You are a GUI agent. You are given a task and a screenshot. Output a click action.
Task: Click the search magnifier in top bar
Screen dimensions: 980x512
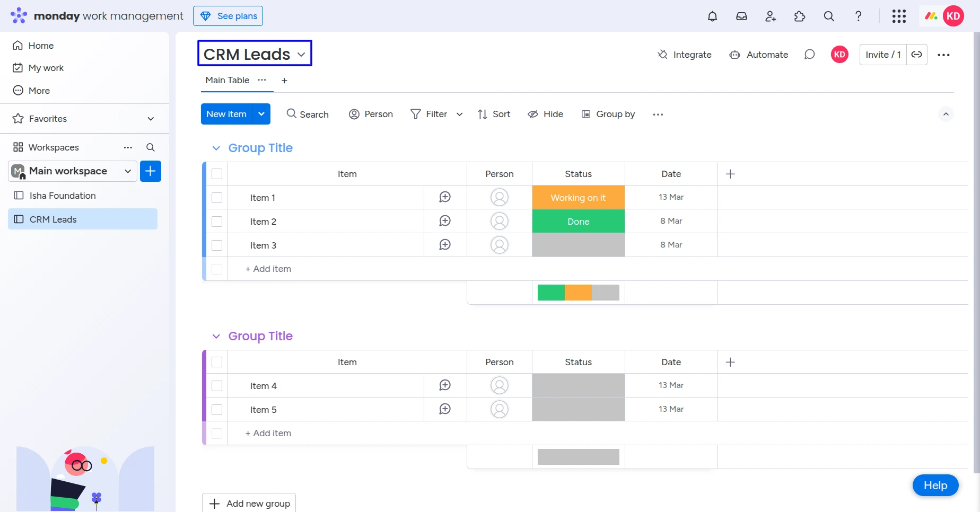click(x=829, y=16)
